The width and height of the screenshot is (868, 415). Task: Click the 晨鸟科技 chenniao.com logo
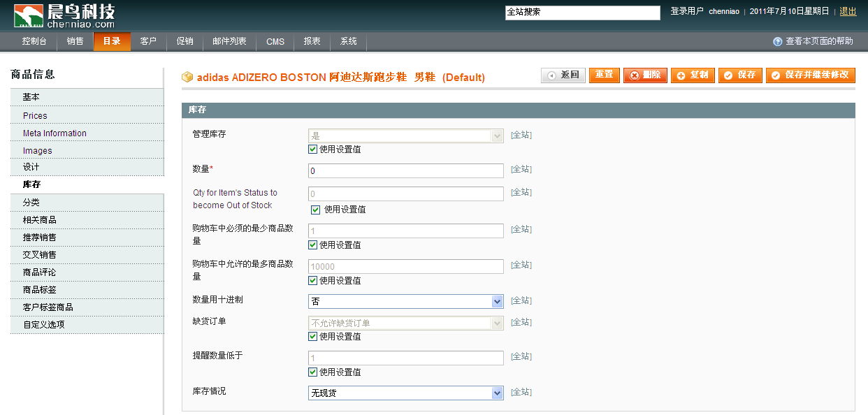tap(63, 15)
